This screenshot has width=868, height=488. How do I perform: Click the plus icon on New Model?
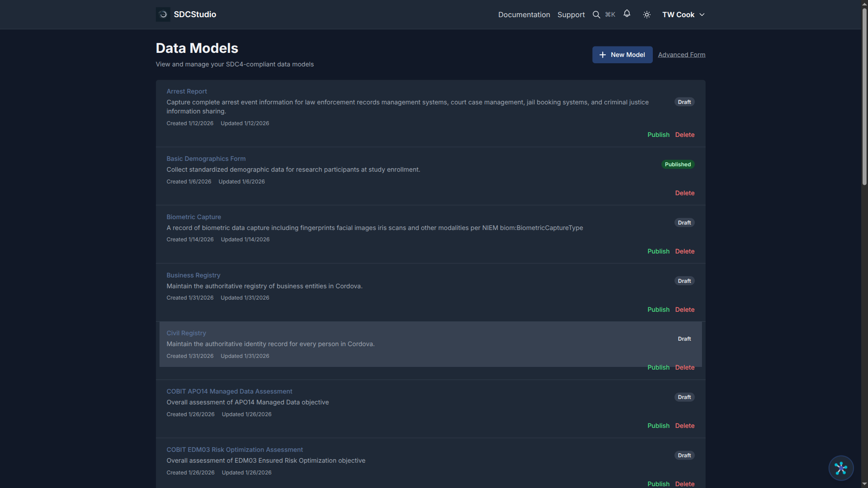click(603, 55)
